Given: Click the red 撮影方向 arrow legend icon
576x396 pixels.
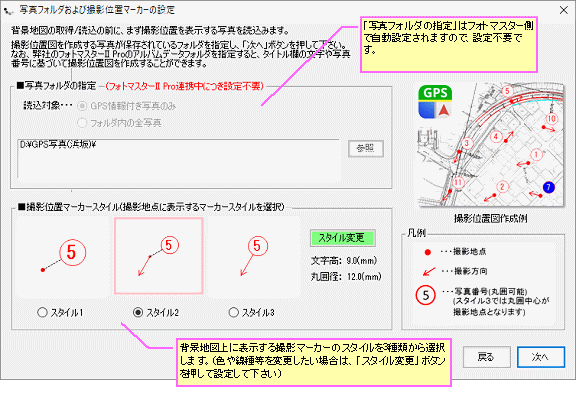Looking at the screenshot, I should 429,271.
